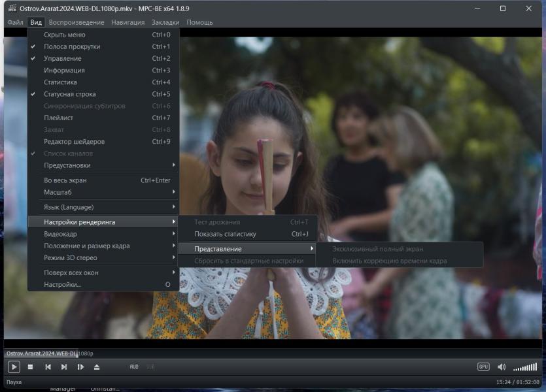Adjust the volume level slider
This screenshot has height=392, width=546.
(x=525, y=367)
